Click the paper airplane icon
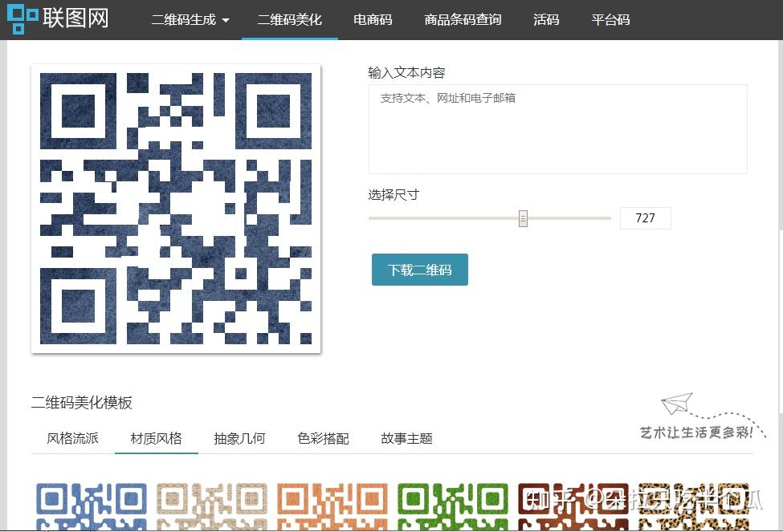783x532 pixels. pos(677,404)
